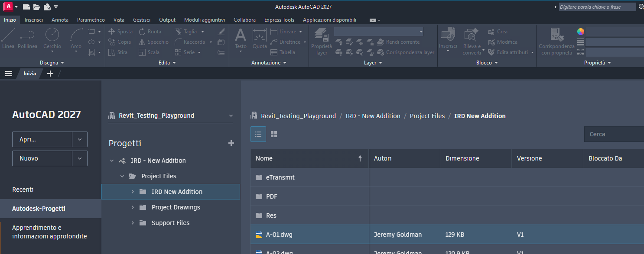Viewport: 644px width, 254px height.
Task: Click Modifica block tool
Action: 502,42
